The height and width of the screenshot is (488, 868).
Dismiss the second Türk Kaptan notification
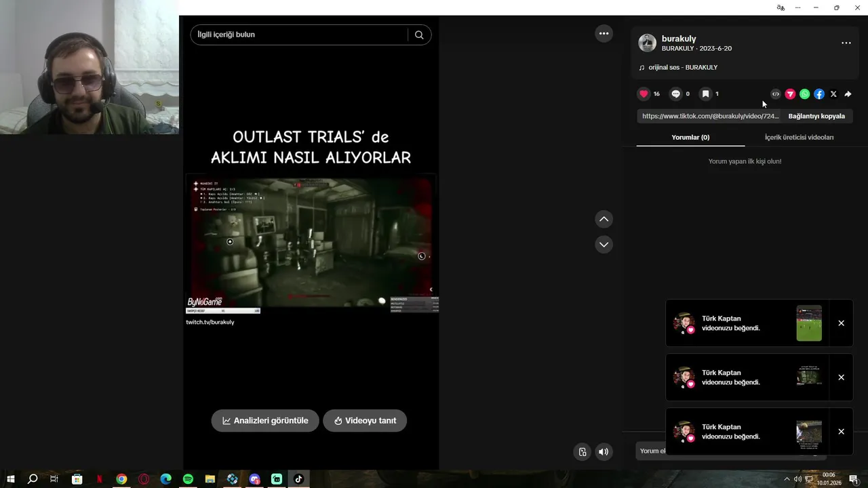point(841,378)
